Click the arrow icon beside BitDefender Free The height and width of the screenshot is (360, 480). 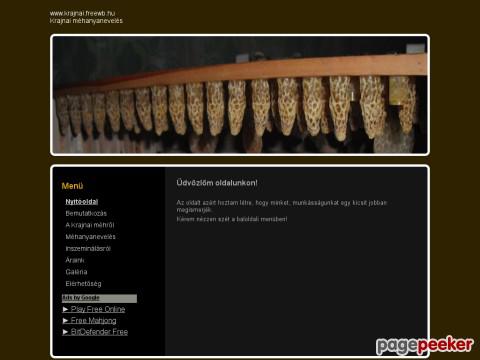65,332
